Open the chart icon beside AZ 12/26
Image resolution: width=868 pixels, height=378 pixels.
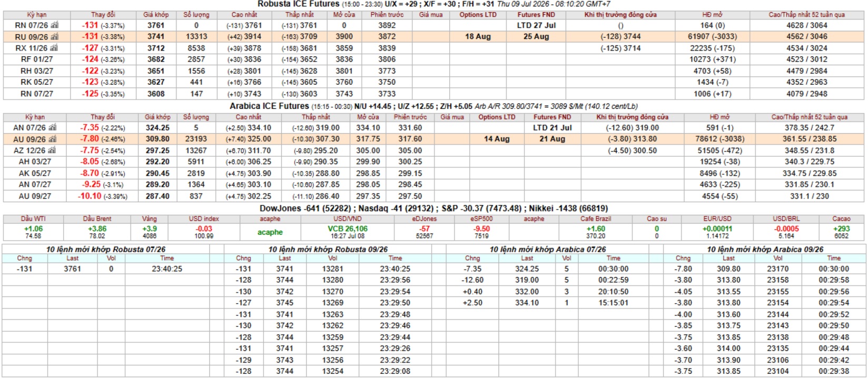pos(52,150)
